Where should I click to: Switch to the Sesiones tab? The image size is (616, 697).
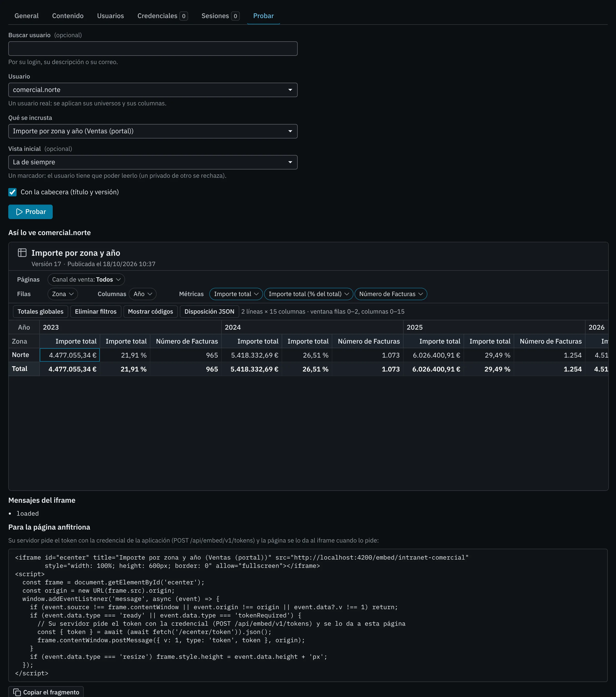pos(220,16)
